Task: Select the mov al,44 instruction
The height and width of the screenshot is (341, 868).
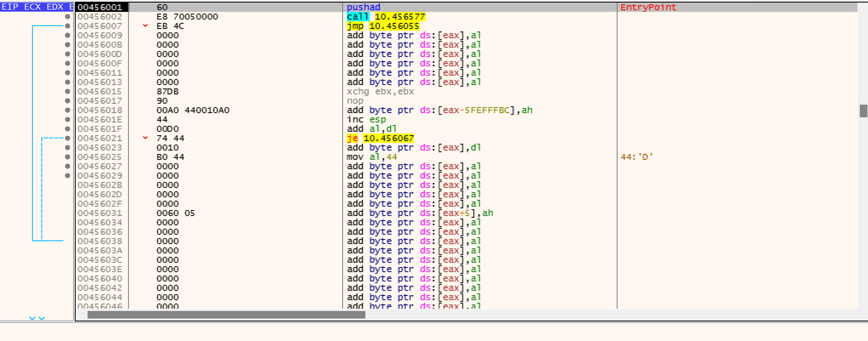Action: [372, 157]
